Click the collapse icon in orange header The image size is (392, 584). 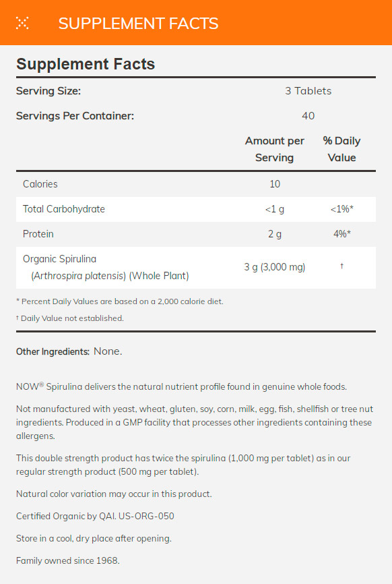[22, 23]
